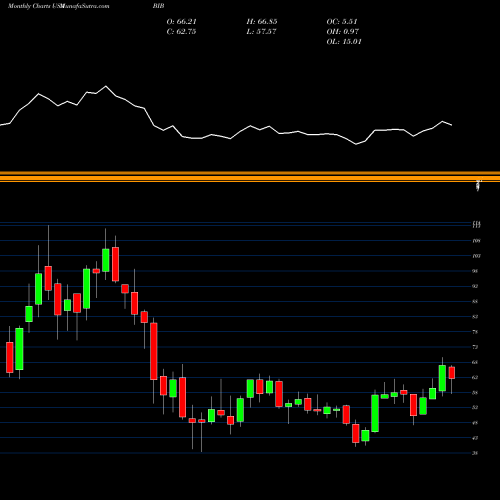500x500 pixels.
Task: Select the low value L: 57.57
Action: pyautogui.click(x=261, y=32)
